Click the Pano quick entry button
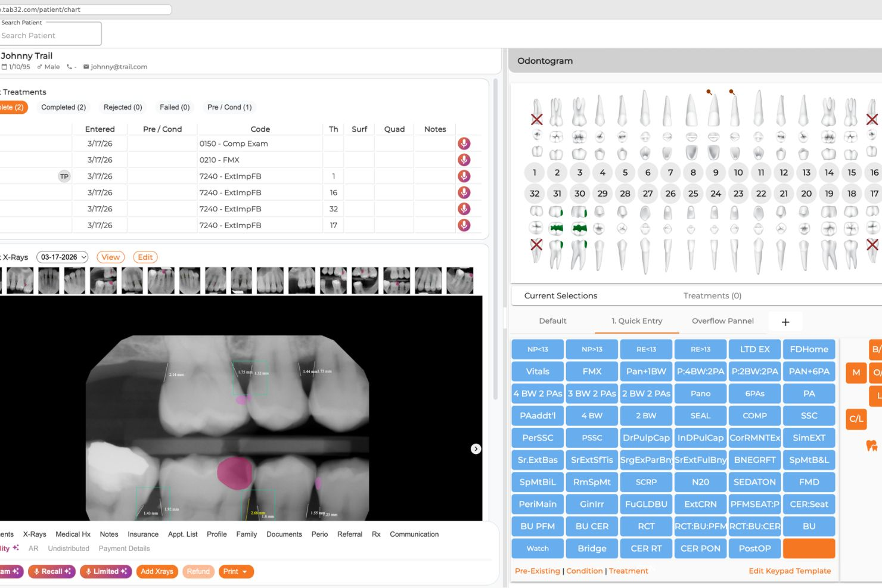 click(x=700, y=394)
